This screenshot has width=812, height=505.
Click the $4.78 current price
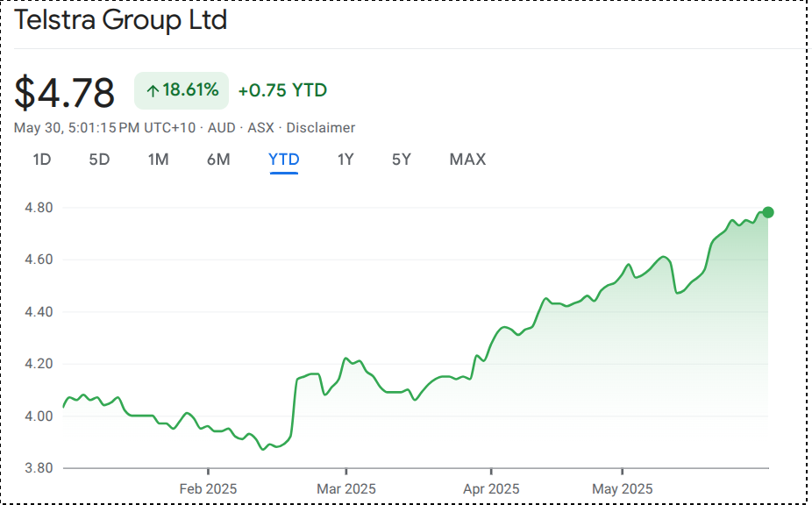pyautogui.click(x=66, y=92)
